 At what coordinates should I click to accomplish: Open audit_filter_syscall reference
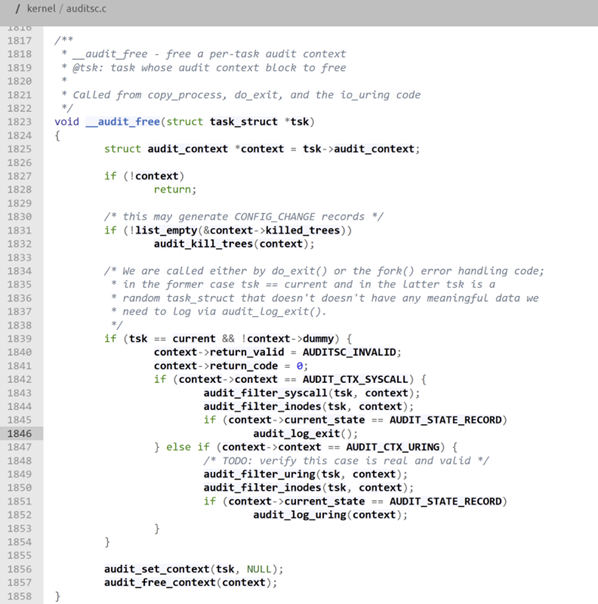click(265, 393)
